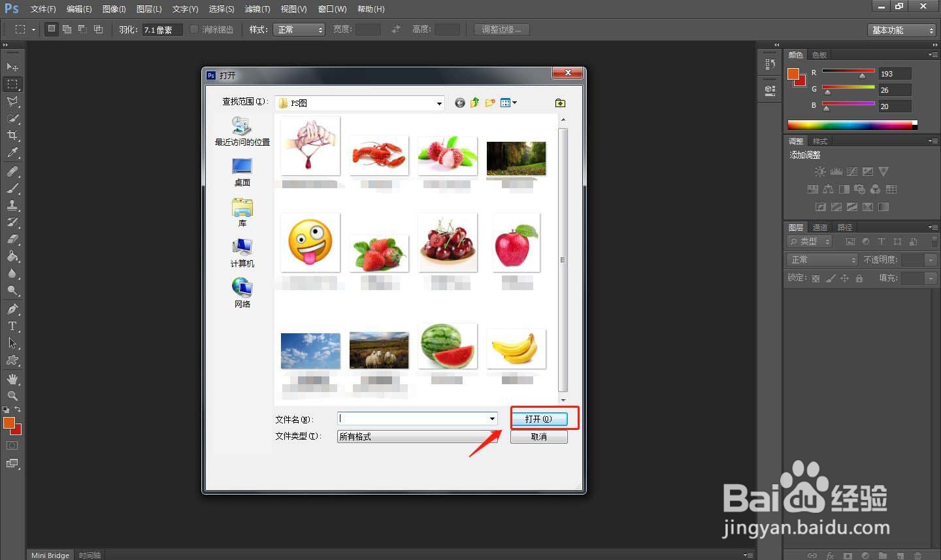941x560 pixels.
Task: Open the layer filter 类型 dropdown
Action: [x=809, y=242]
